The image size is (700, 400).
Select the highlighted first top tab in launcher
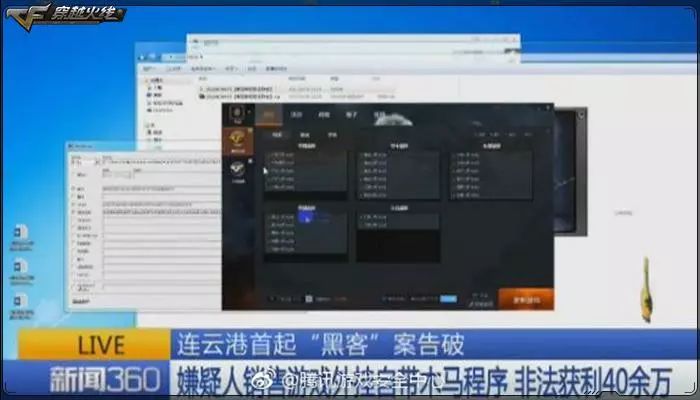pyautogui.click(x=267, y=116)
